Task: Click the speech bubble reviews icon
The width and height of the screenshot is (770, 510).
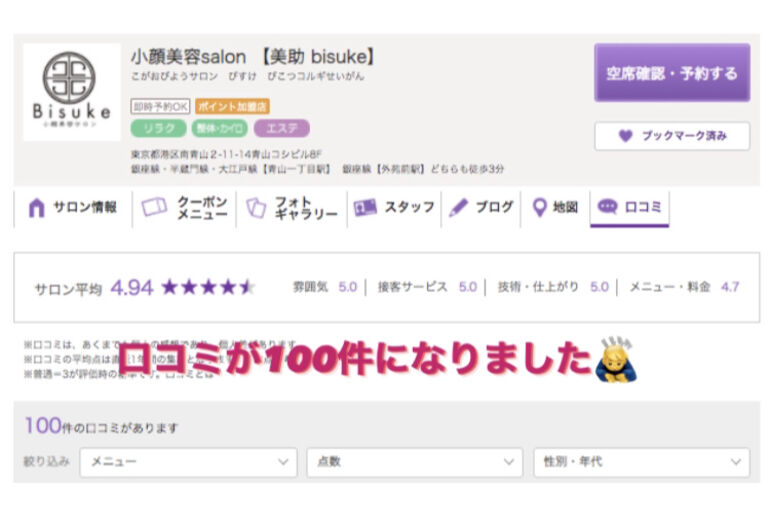Action: (x=607, y=206)
